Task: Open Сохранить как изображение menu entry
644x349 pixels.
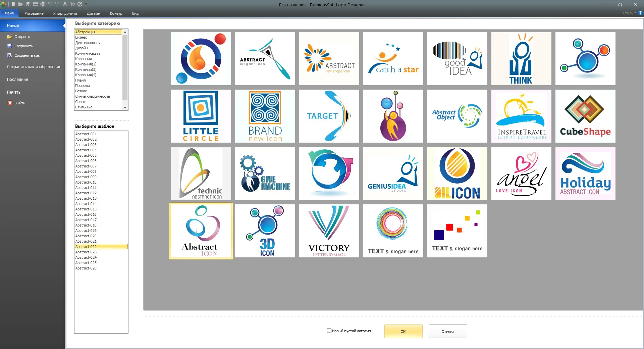Action: tap(34, 67)
